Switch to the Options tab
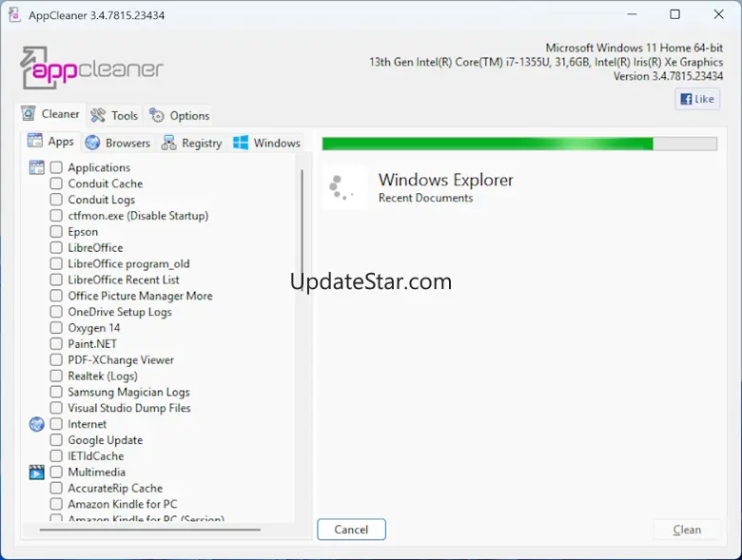742x560 pixels. [x=180, y=115]
